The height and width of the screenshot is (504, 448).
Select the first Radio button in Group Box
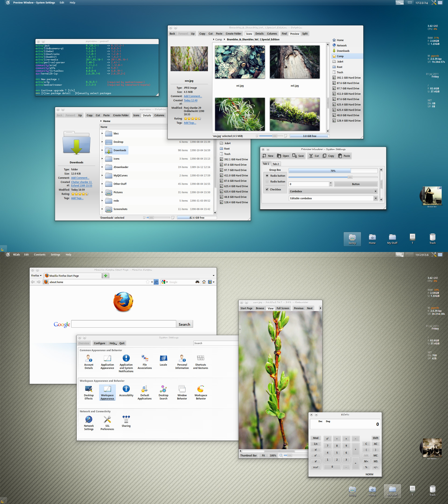(275, 176)
